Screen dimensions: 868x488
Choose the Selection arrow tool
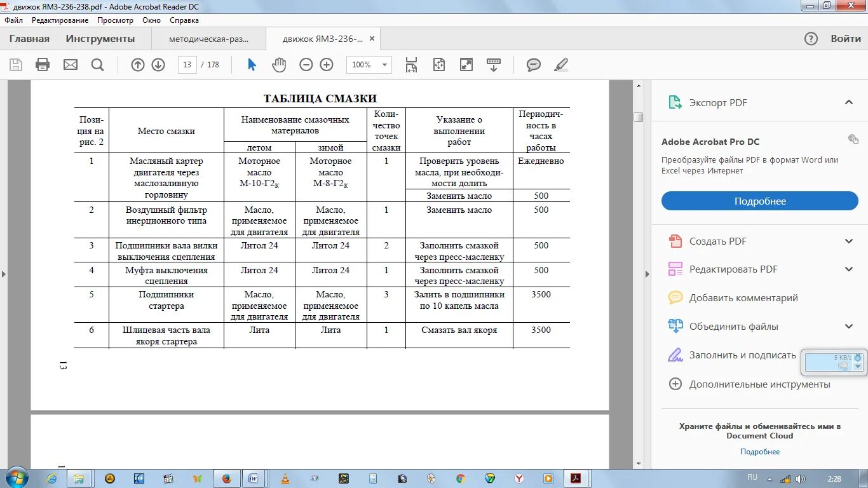click(252, 65)
